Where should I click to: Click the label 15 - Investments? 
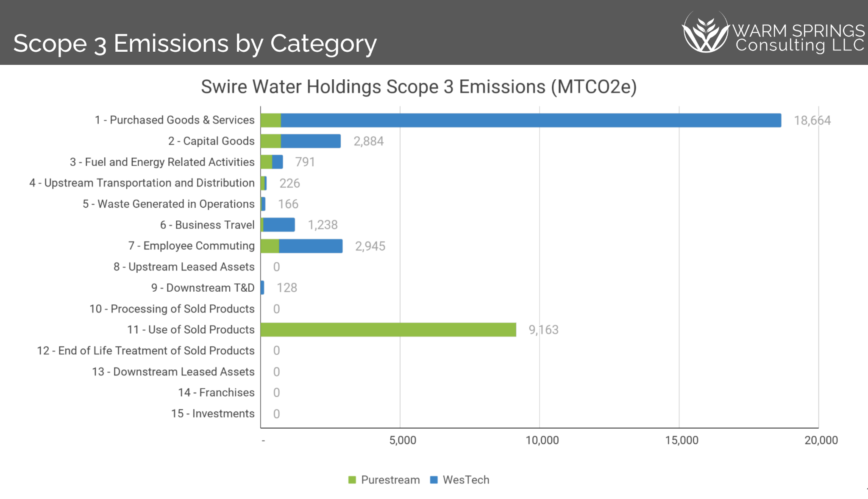(213, 413)
